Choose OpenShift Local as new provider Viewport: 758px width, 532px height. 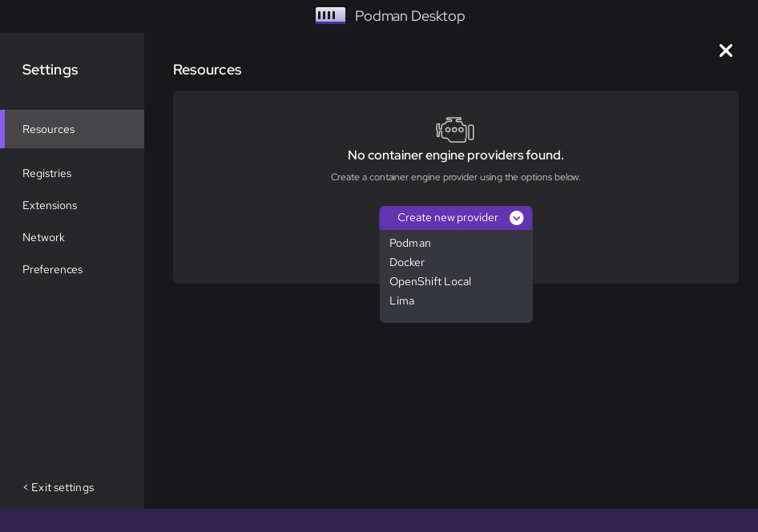[x=430, y=281]
